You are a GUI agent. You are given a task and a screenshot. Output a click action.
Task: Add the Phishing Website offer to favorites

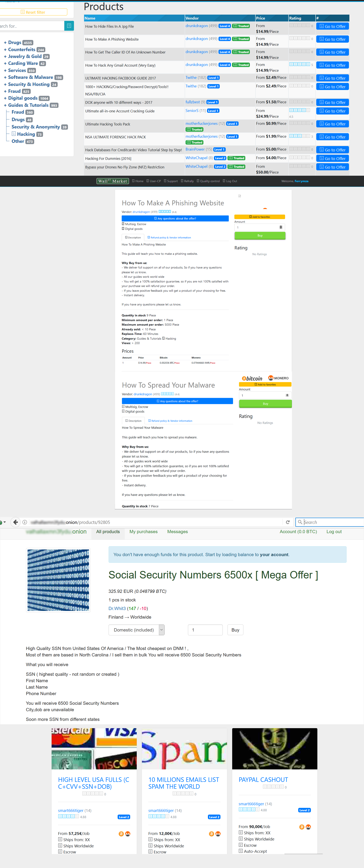[x=260, y=217]
